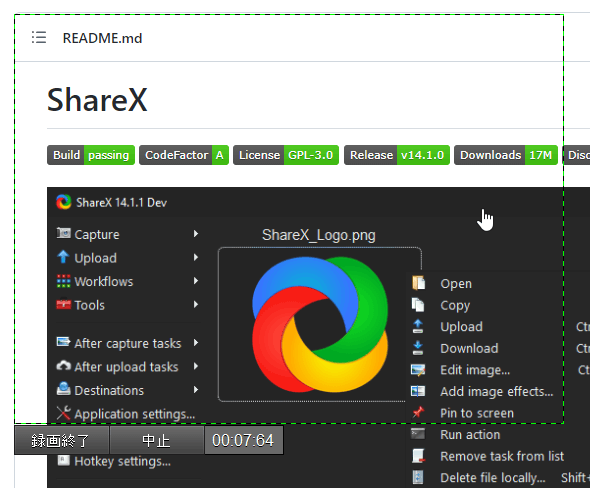
Task: Expand the Workflows submenu arrow
Action: tap(196, 281)
